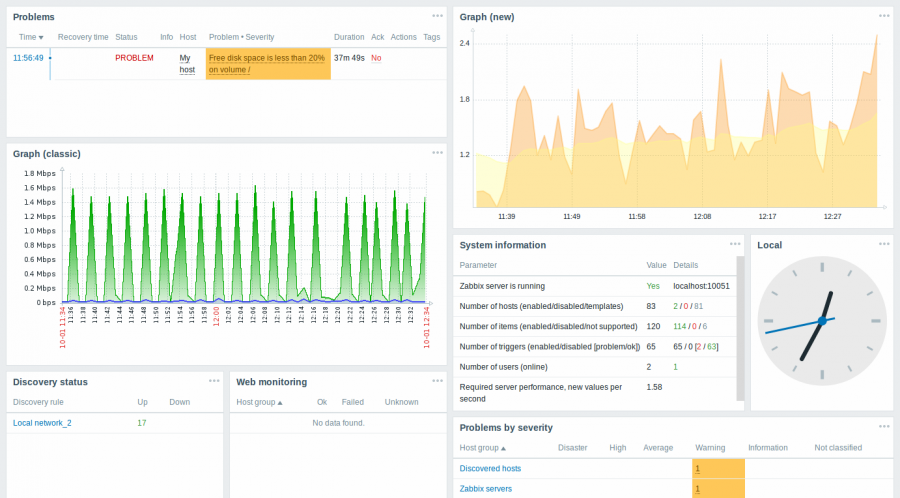Click the 11:56:49 problem time link

pos(28,58)
